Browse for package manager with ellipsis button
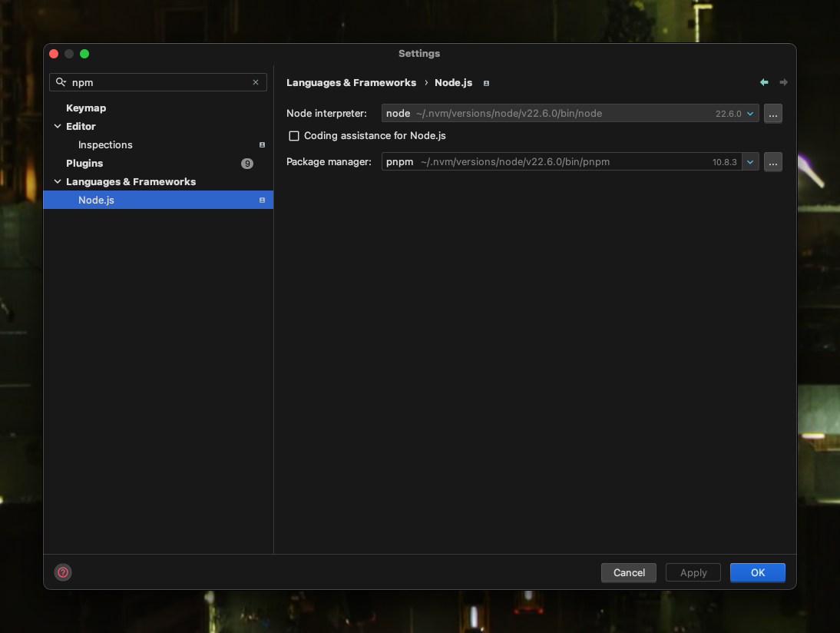 click(x=772, y=162)
